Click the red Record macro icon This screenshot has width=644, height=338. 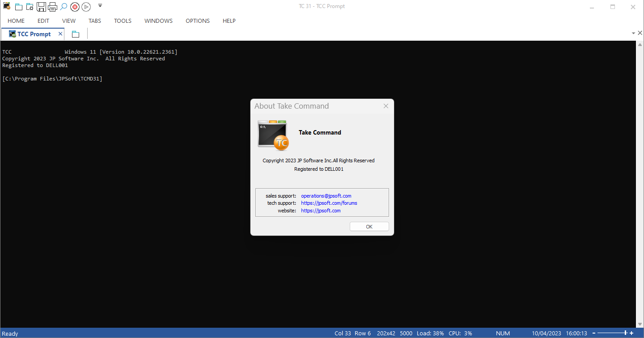75,7
